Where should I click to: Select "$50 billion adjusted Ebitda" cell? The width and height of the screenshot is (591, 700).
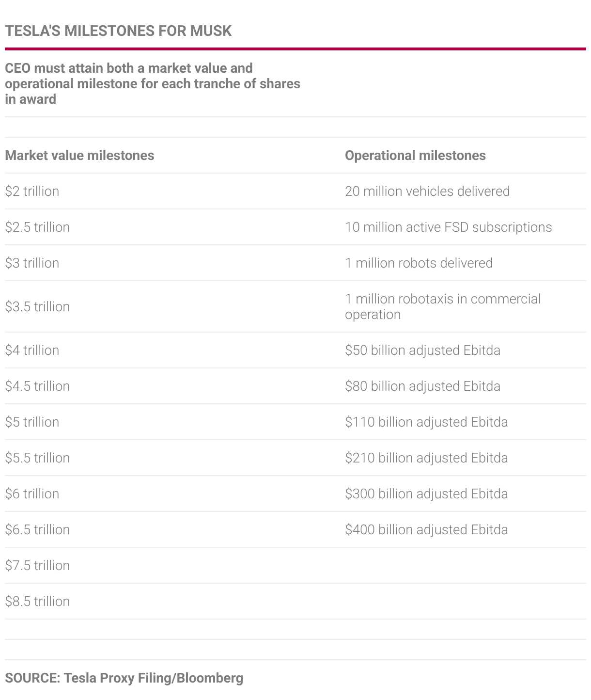[x=422, y=350]
